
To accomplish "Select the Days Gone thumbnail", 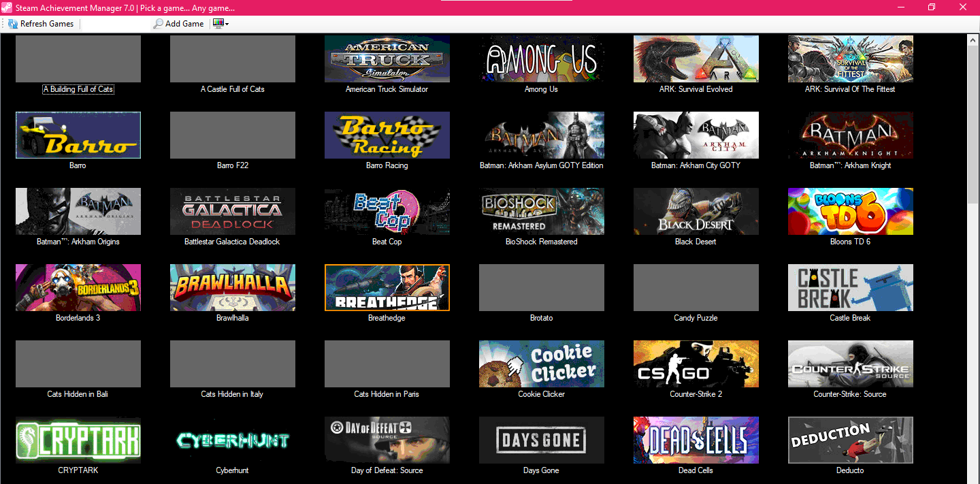I will click(542, 440).
